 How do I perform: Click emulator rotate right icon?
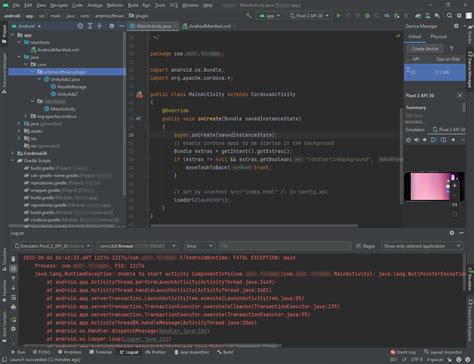pyautogui.click(x=443, y=140)
